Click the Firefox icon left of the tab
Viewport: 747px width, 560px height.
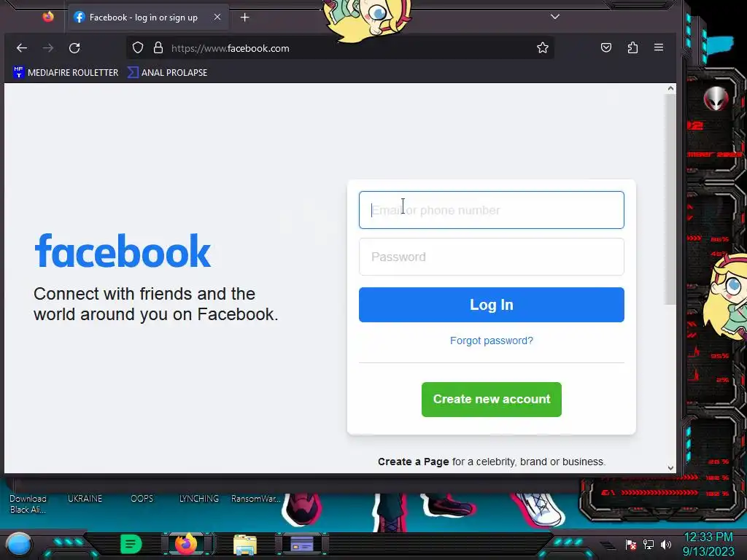[x=48, y=17]
